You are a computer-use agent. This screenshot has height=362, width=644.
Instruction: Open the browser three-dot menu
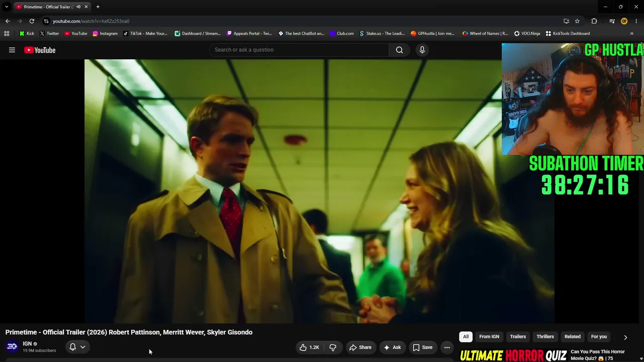[636, 21]
